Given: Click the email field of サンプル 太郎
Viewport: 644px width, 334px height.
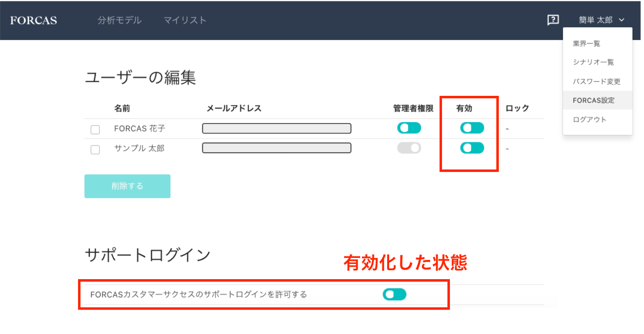Looking at the screenshot, I should point(277,148).
